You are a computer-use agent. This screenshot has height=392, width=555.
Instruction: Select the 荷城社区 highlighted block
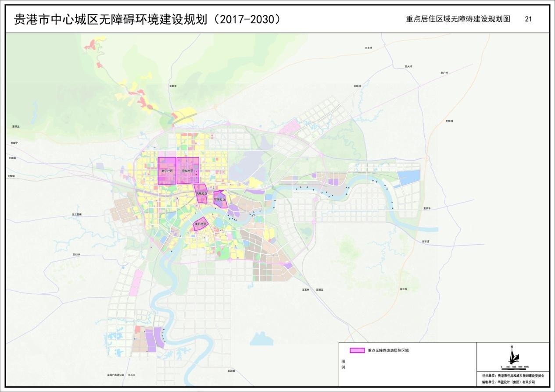(x=188, y=171)
